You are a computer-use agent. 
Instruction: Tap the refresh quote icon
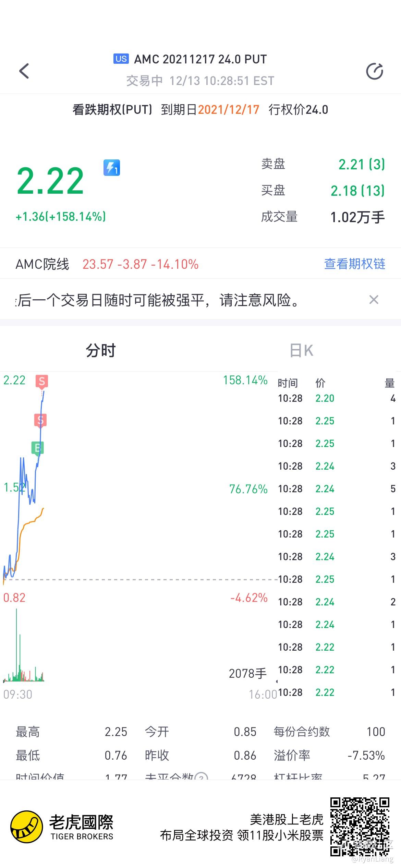pyautogui.click(x=374, y=71)
